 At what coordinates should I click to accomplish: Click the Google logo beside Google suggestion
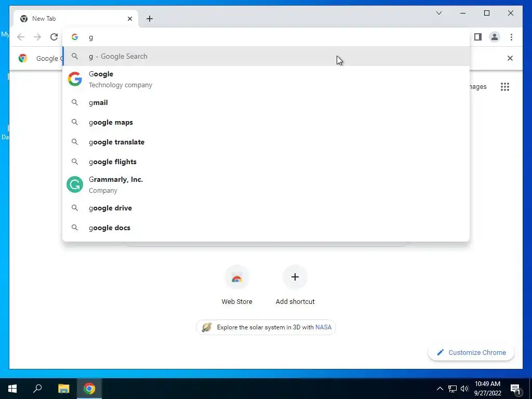[75, 79]
